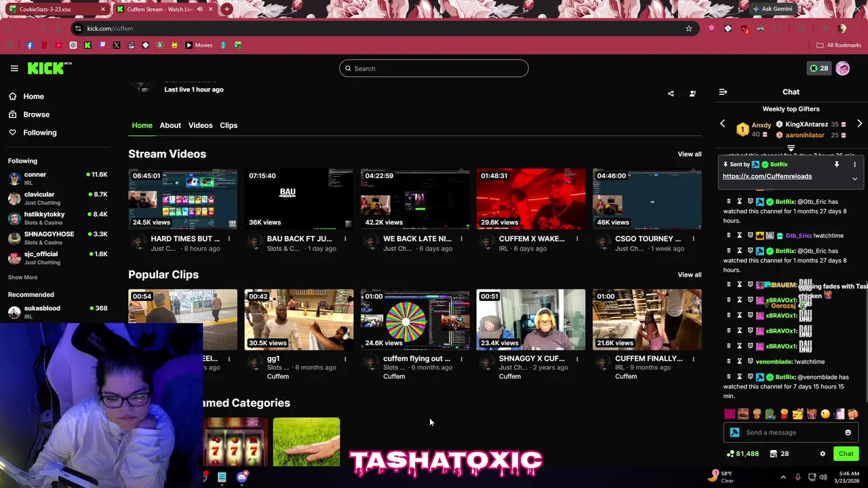Expand Show more in Following list
The width and height of the screenshot is (868, 488).
[x=22, y=277]
